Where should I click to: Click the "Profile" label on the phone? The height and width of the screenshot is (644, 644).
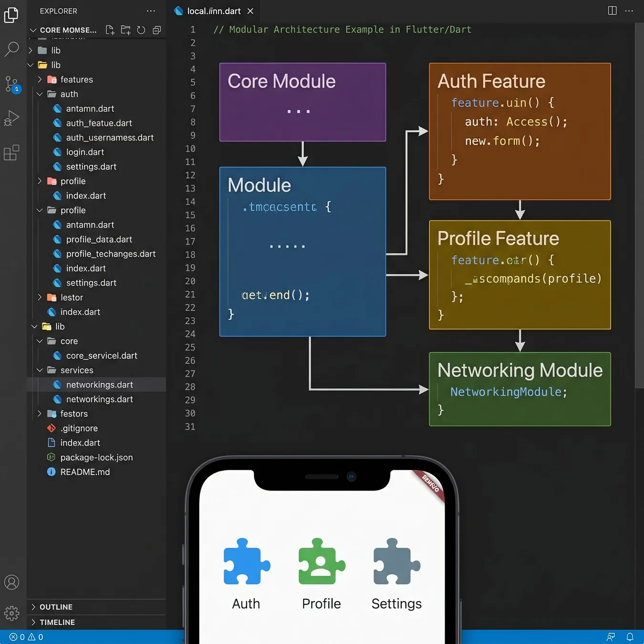[x=322, y=604]
